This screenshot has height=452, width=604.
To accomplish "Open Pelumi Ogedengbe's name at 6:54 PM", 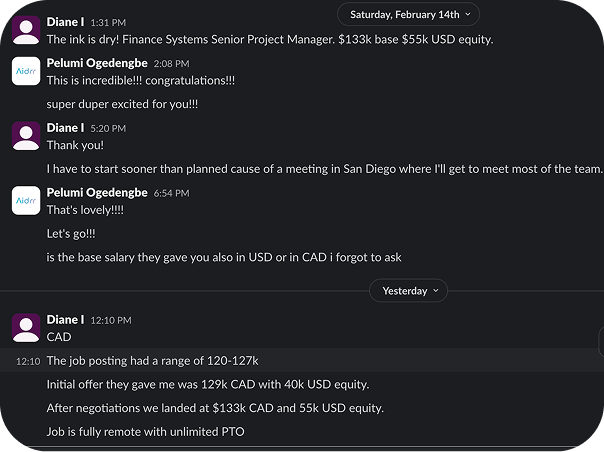I will pyautogui.click(x=97, y=192).
